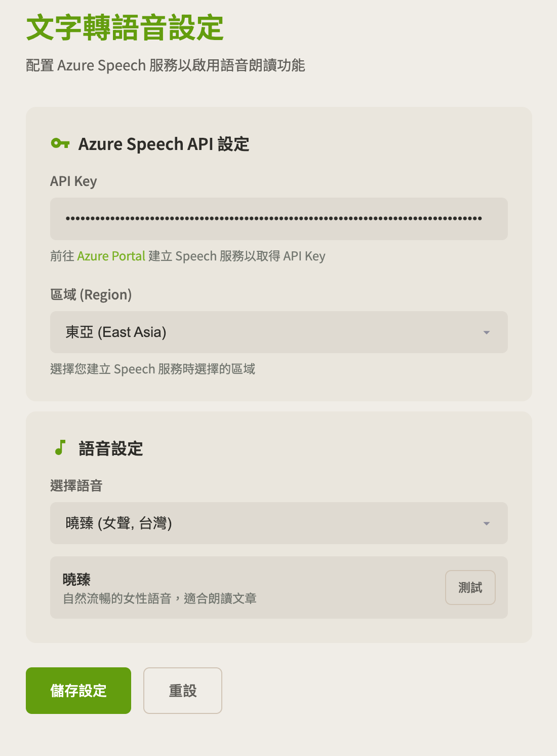Open the 區域 (Region) dropdown showing East Asia

(278, 332)
